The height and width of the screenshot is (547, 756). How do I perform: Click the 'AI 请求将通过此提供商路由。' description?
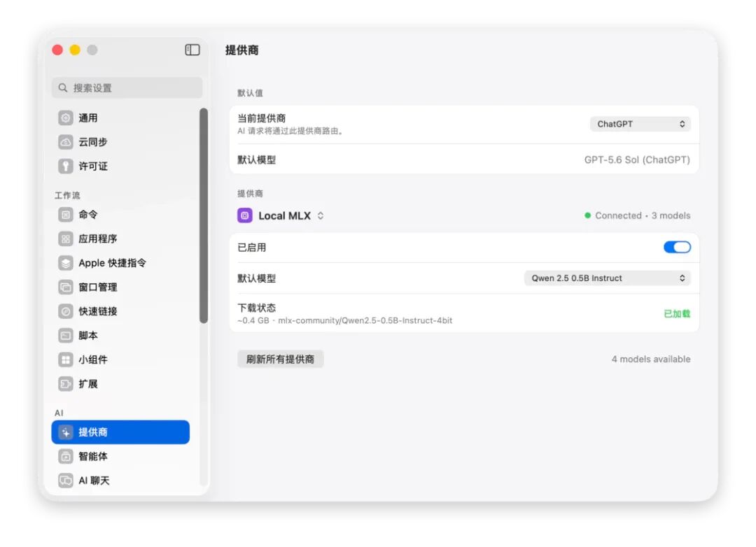point(290,131)
